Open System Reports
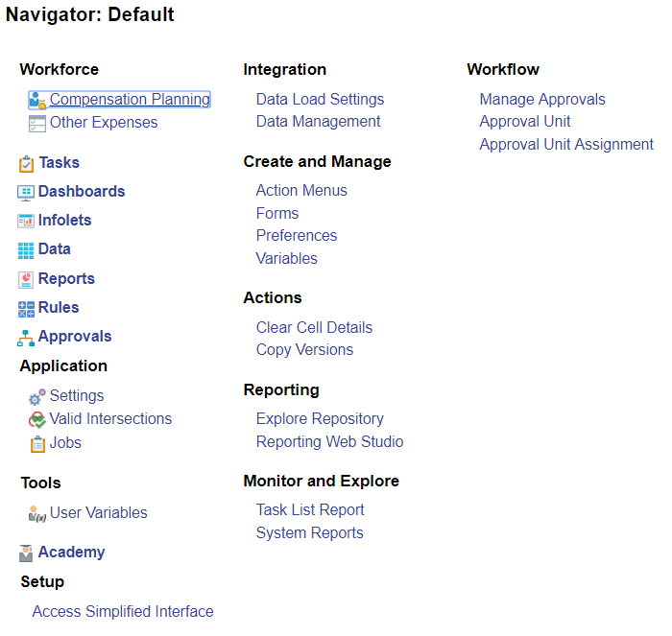672x636 pixels. pyautogui.click(x=310, y=533)
